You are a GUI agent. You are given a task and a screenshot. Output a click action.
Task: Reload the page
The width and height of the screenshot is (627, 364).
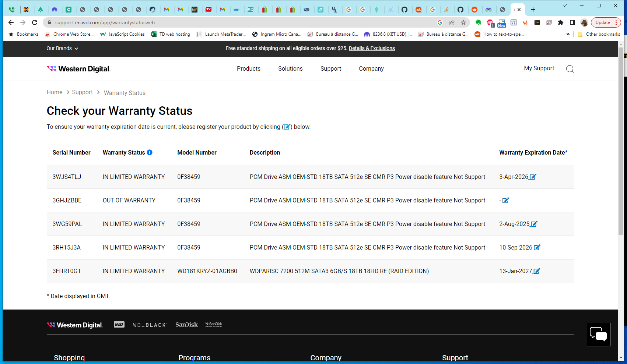click(x=35, y=22)
